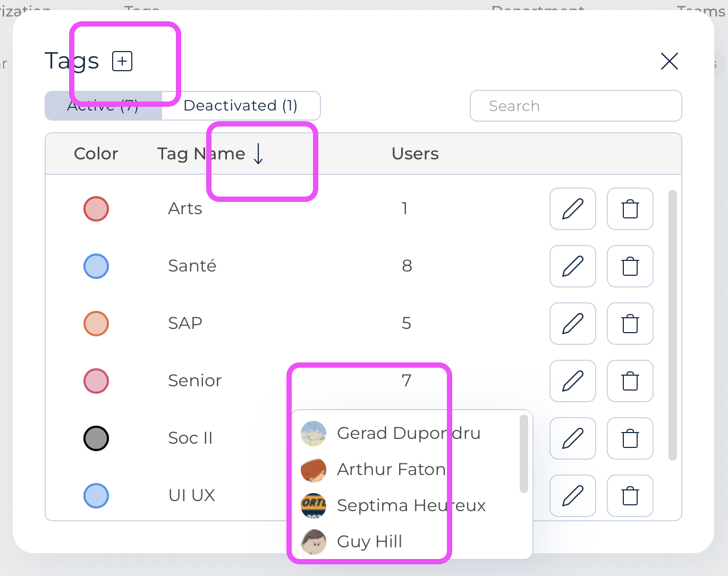Delete the SAP tag with trash icon
The height and width of the screenshot is (576, 728).
click(630, 324)
